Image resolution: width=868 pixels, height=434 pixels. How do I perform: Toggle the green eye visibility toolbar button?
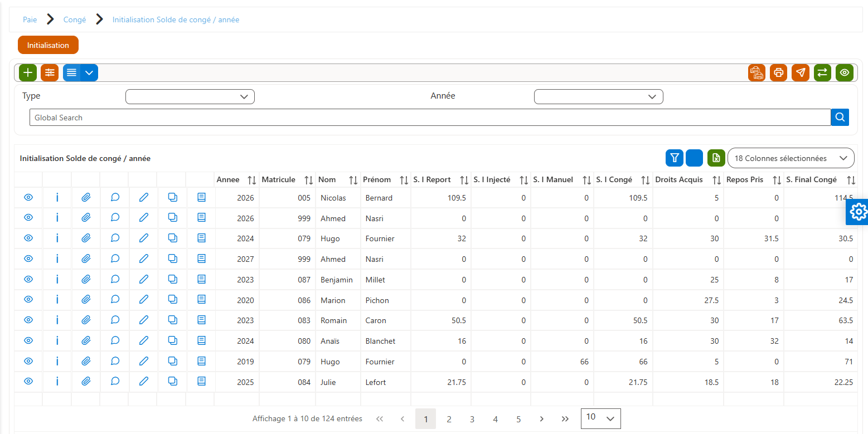click(845, 72)
